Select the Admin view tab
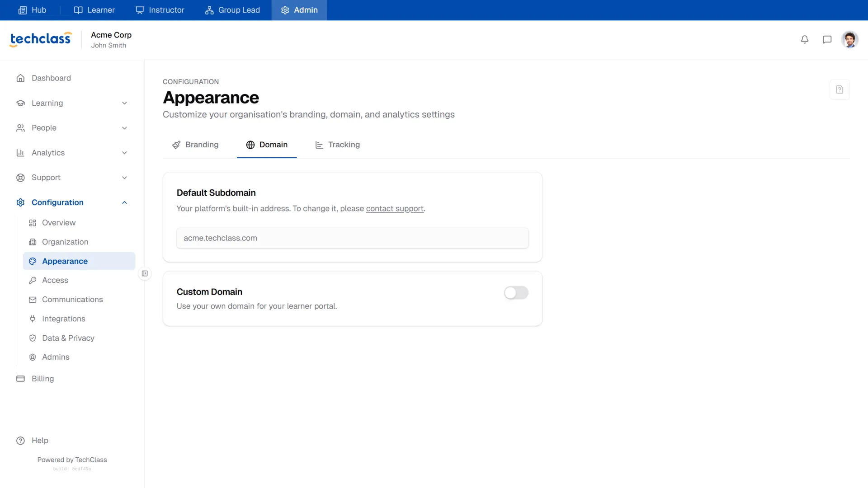Screen dimensions: 868x488 coord(299,10)
